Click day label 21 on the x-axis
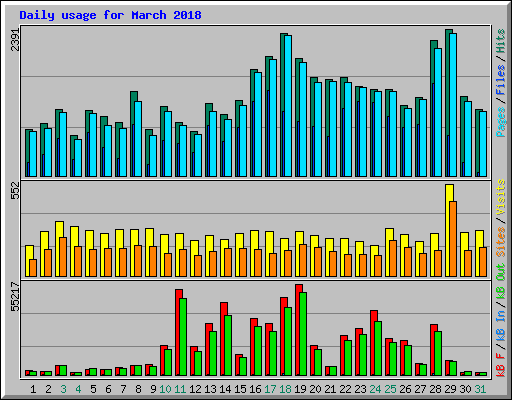Viewport: 512px width, 400px height. click(330, 389)
